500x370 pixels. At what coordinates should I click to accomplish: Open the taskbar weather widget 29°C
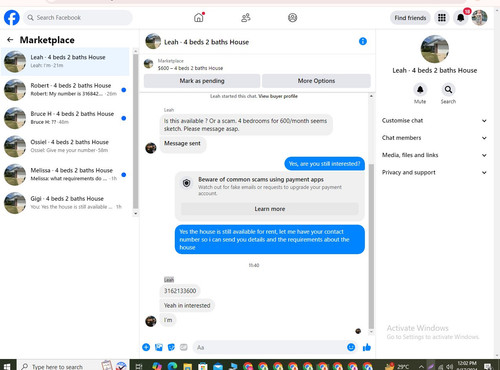(x=397, y=366)
